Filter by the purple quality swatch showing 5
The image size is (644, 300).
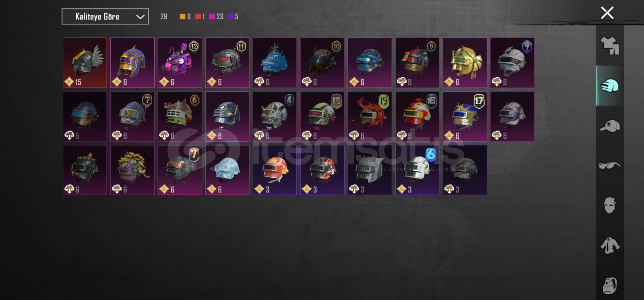coord(231,17)
